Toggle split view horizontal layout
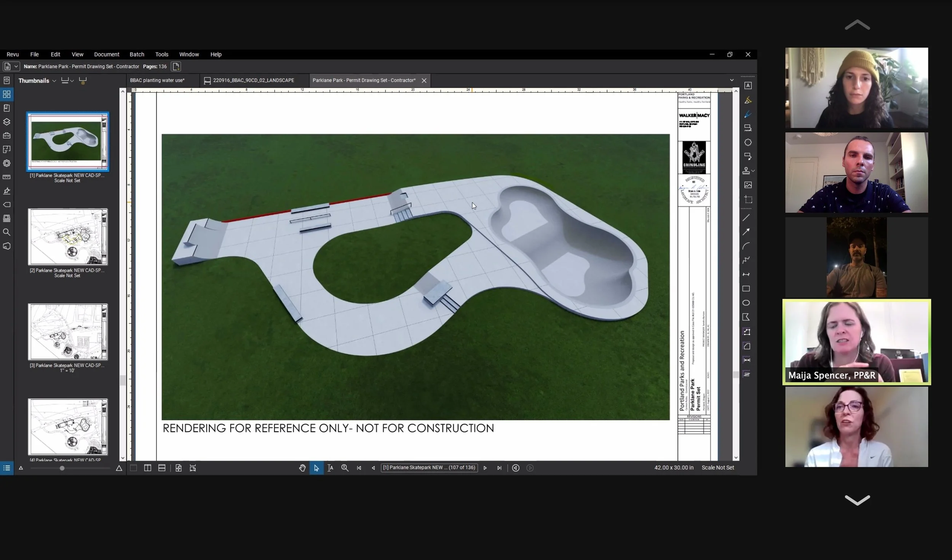952x560 pixels. 162,468
